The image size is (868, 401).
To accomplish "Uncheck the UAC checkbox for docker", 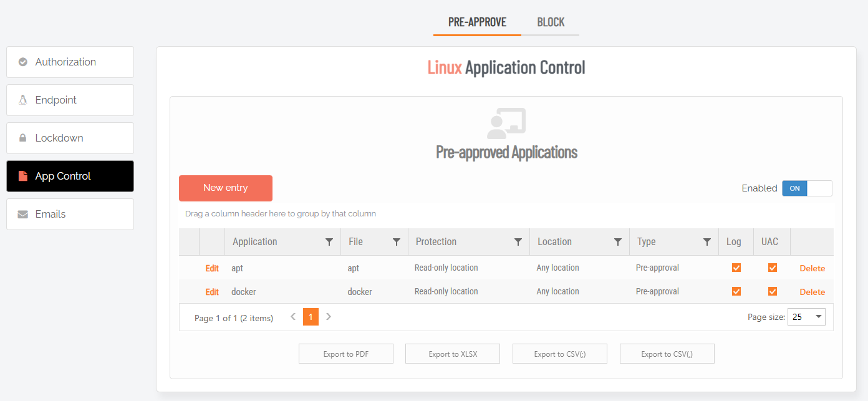I will point(773,291).
